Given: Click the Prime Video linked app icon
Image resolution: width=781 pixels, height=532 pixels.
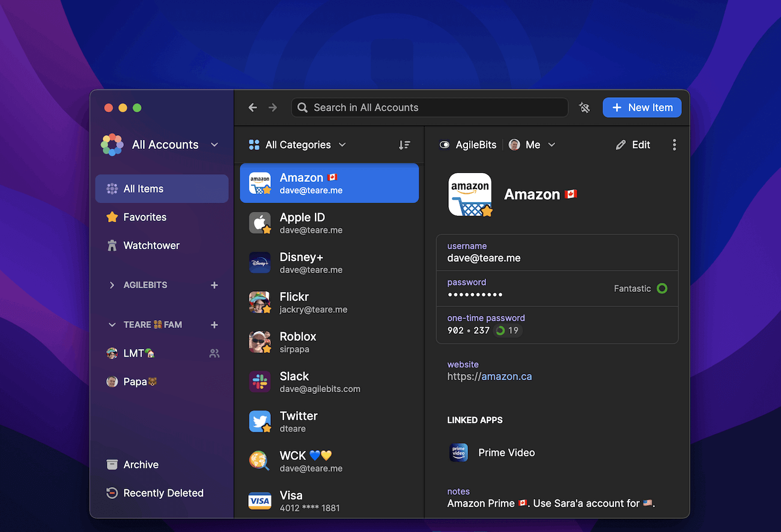Looking at the screenshot, I should [x=458, y=453].
